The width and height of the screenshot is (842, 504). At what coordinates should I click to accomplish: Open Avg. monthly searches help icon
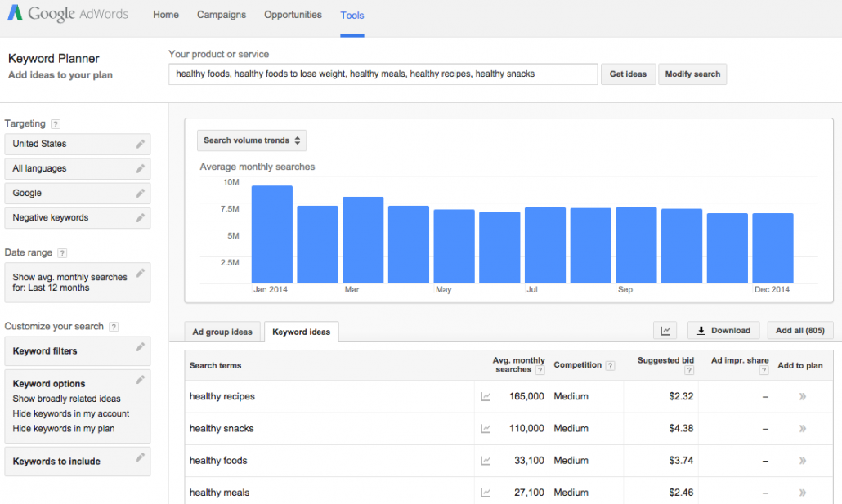[x=540, y=370]
